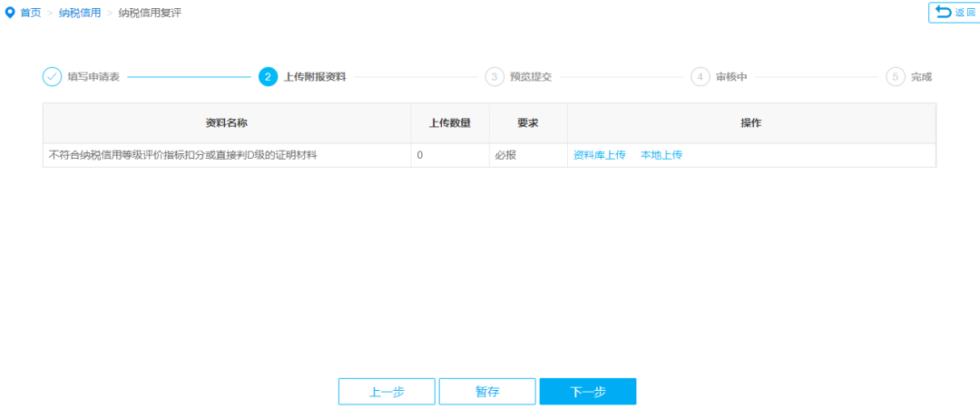This screenshot has width=980, height=419.
Task: Open 纳税信用 breadcrumb link
Action: [x=80, y=13]
